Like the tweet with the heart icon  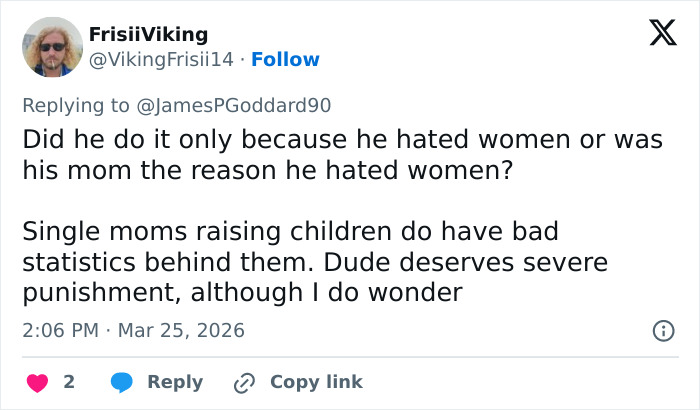pos(35,382)
